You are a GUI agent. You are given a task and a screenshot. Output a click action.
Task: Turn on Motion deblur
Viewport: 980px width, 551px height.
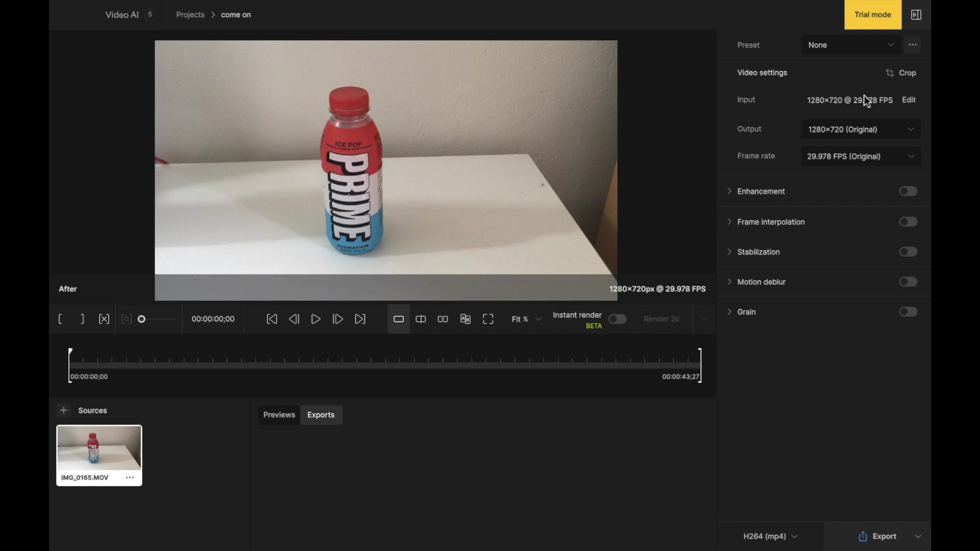point(908,282)
